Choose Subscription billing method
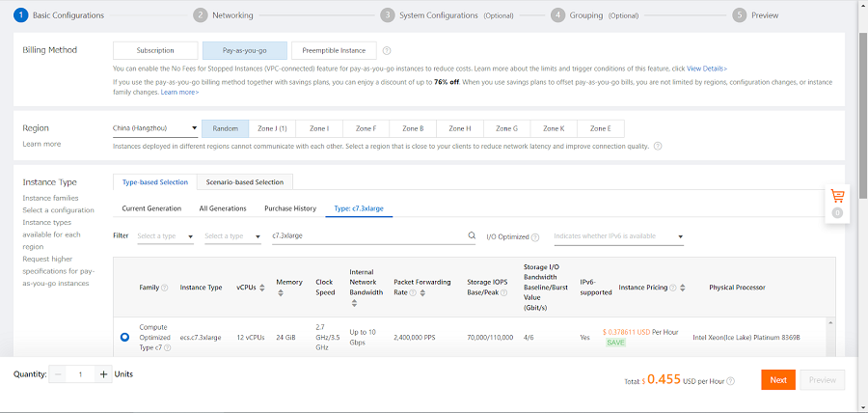 [155, 50]
